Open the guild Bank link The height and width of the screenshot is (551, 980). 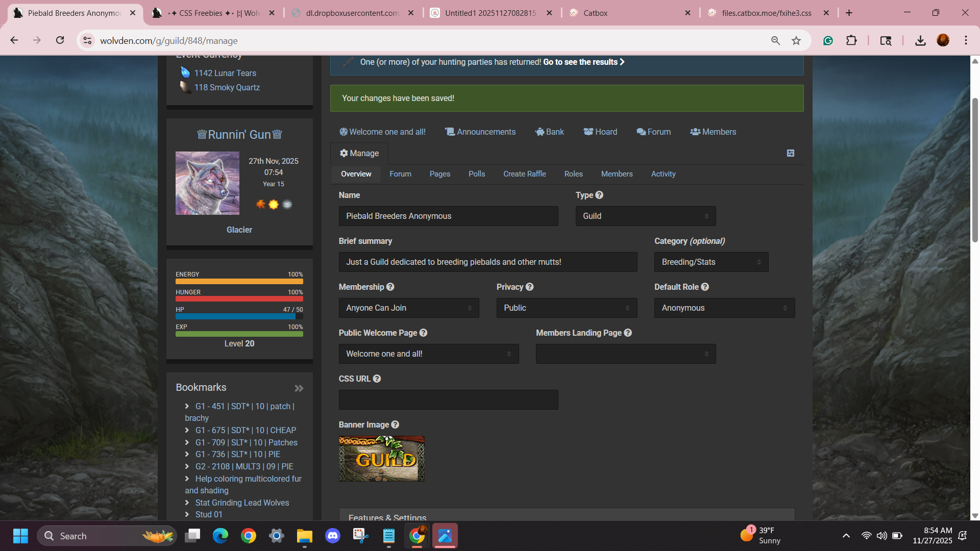click(550, 132)
